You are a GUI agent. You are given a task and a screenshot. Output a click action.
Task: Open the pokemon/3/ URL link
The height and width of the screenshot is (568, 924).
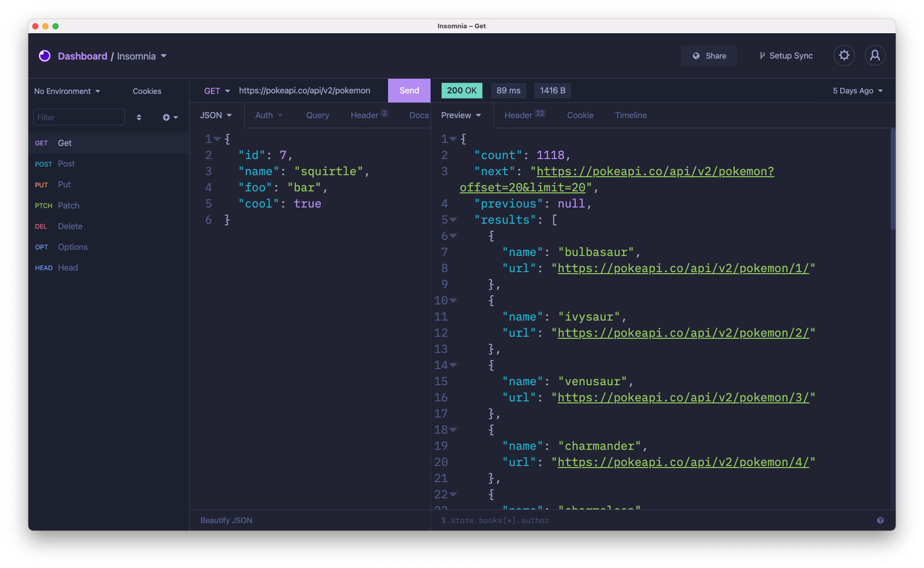click(x=683, y=398)
